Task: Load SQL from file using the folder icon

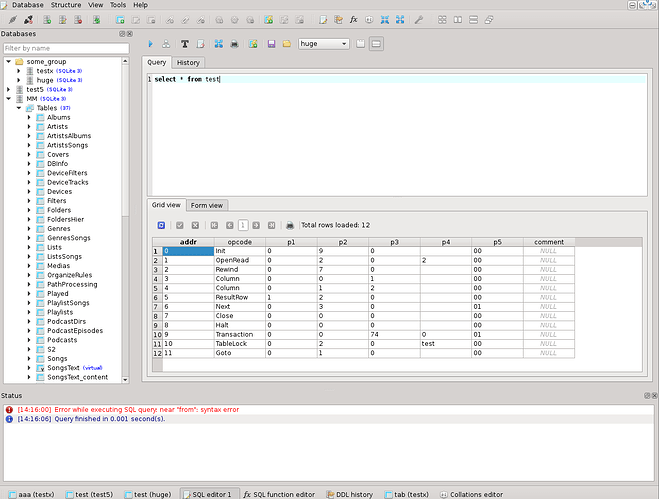Action: click(x=287, y=44)
